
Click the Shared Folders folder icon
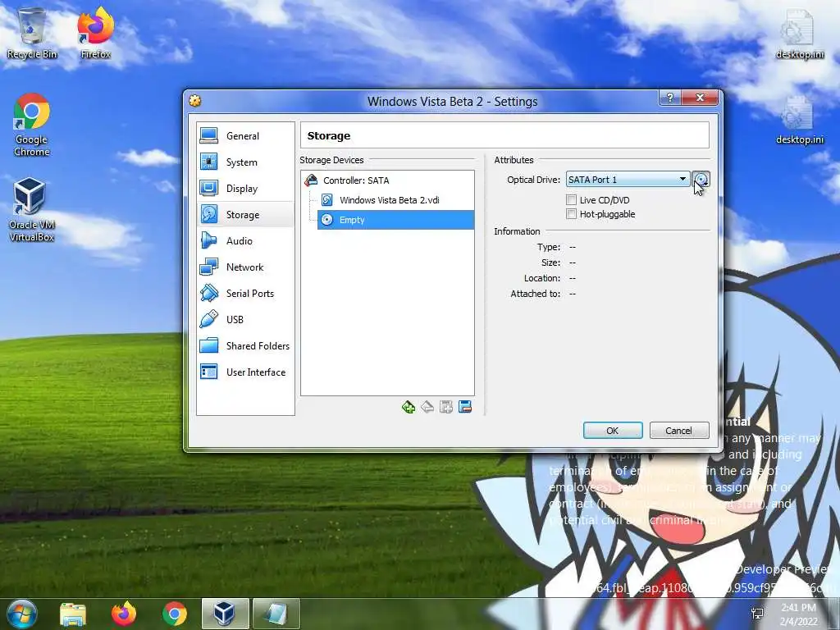coord(209,345)
